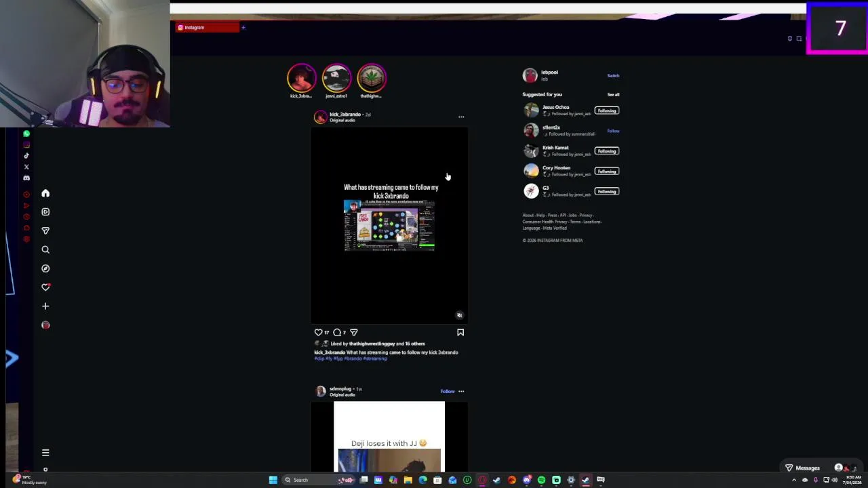This screenshot has width=868, height=488.
Task: Open Cory Hooten profile name
Action: [556, 168]
